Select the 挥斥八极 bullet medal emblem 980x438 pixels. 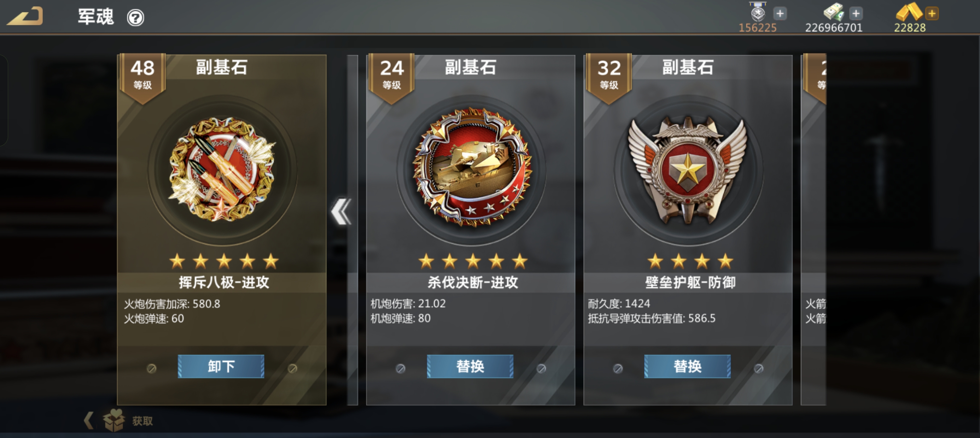click(223, 170)
